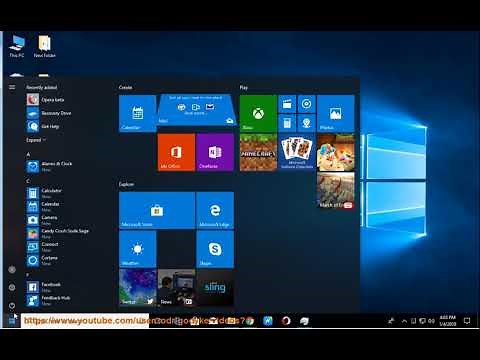The height and width of the screenshot is (360, 480).
Task: Open the OneNote tile
Action: point(215,152)
